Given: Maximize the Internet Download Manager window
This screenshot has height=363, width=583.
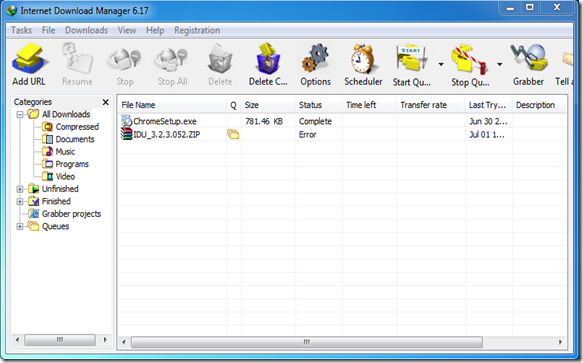Looking at the screenshot, I should [x=530, y=7].
